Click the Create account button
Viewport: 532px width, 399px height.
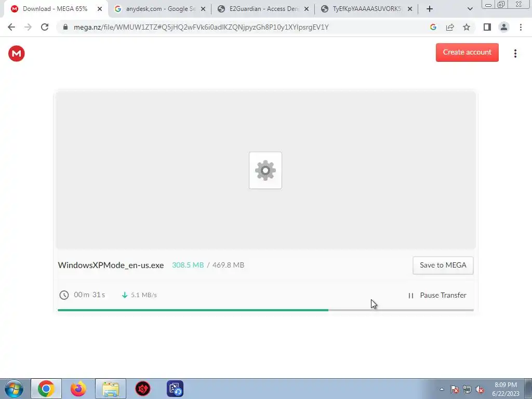point(467,52)
